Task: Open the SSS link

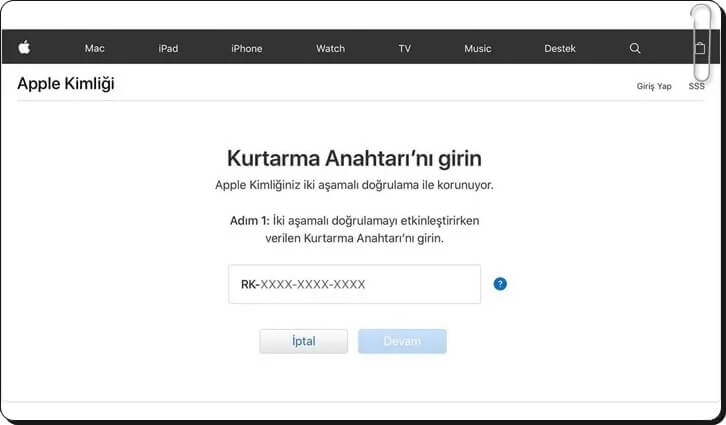Action: click(x=696, y=86)
